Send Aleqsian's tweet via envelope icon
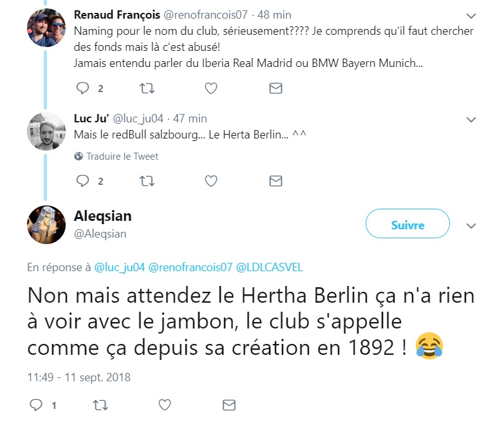The image size is (504, 427). [x=229, y=405]
